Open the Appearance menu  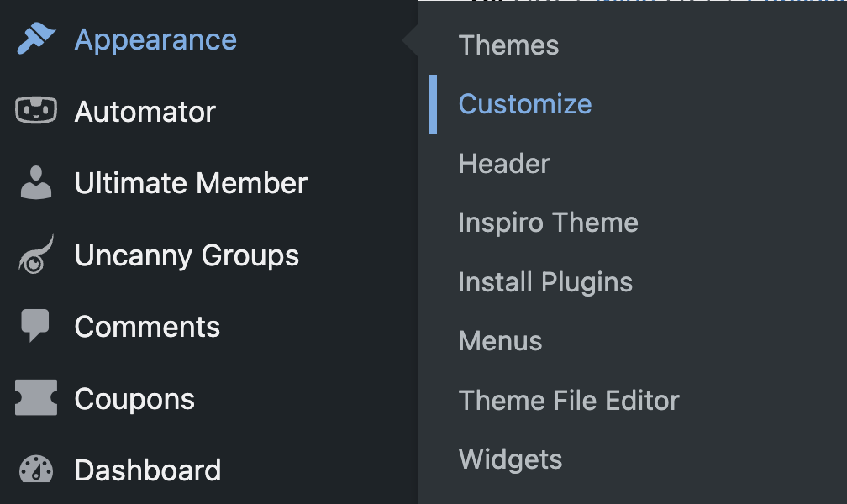155,38
